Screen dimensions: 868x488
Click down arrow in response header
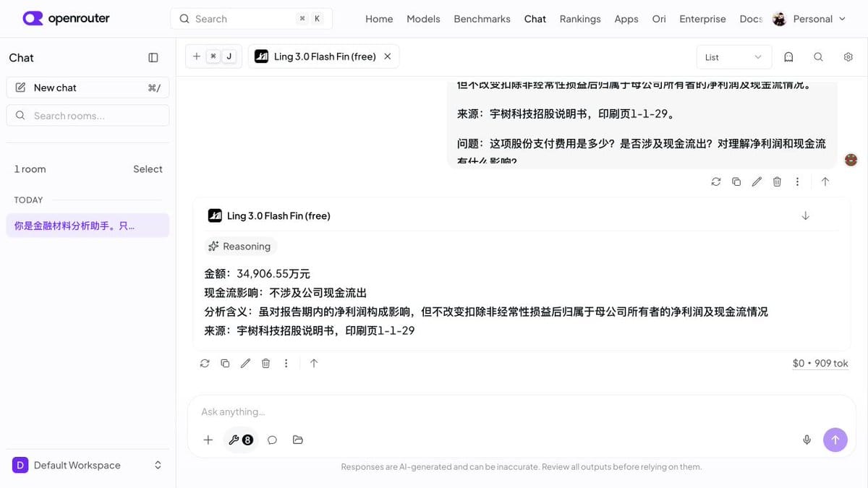coord(806,215)
